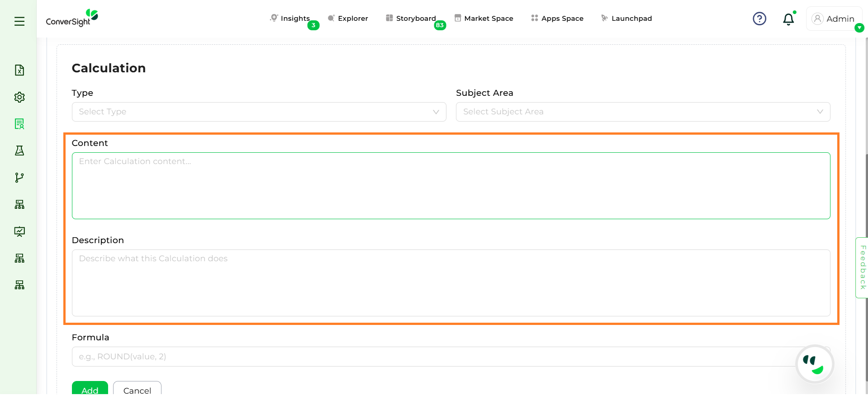The width and height of the screenshot is (868, 395).
Task: Open Market Space from the top navigation
Action: pyautogui.click(x=484, y=19)
